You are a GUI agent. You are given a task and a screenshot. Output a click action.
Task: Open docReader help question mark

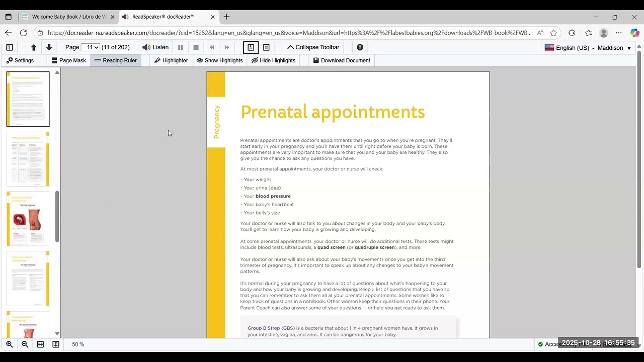(360, 47)
